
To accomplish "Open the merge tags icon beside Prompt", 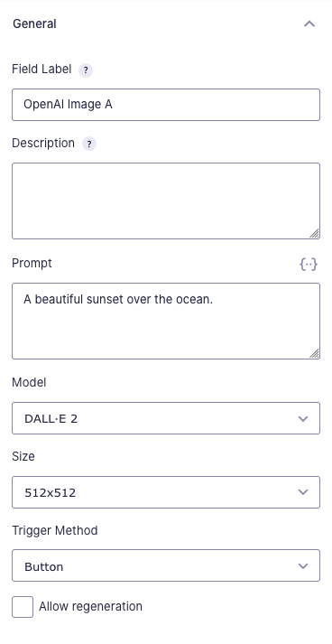I will (309, 264).
